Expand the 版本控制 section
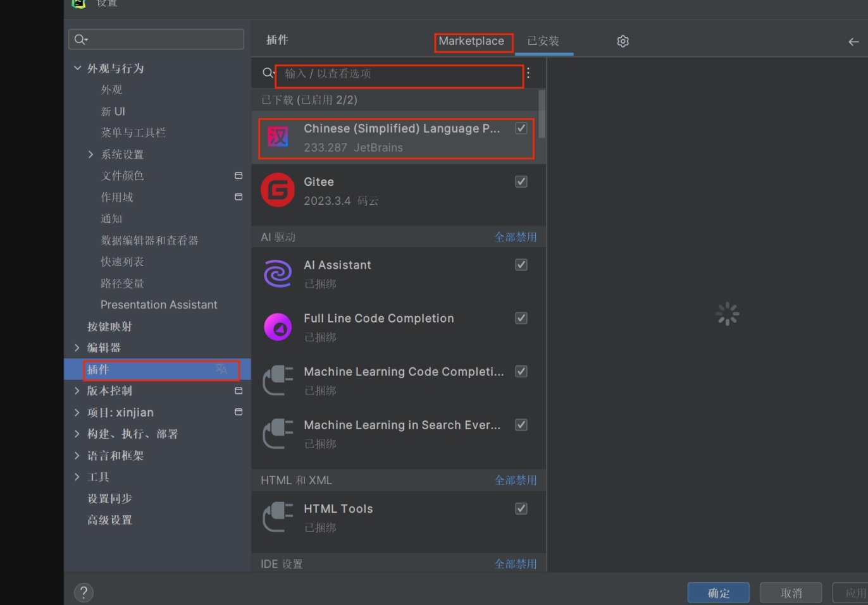This screenshot has height=605, width=868. (x=77, y=391)
